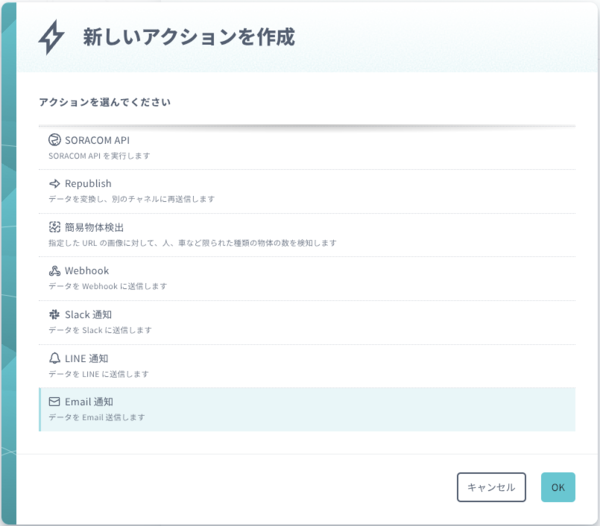The width and height of the screenshot is (600, 526).
Task: Click description 'データを LINE に送信します'
Action: [x=98, y=374]
